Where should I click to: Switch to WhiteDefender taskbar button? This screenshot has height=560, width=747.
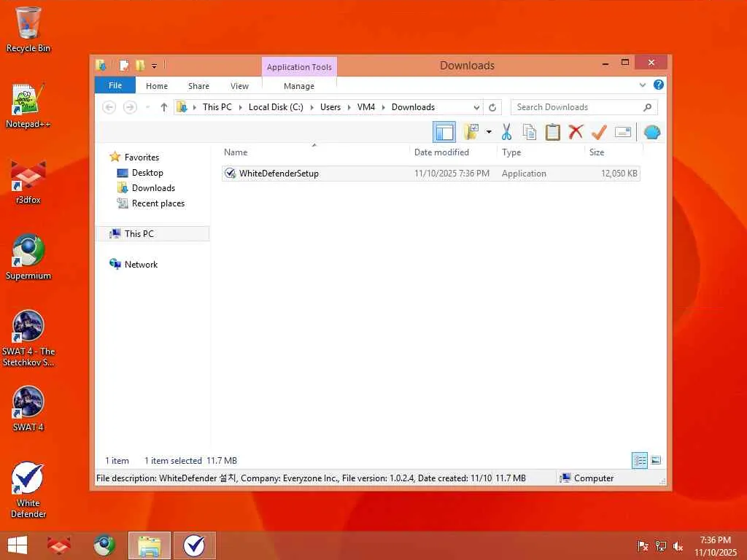point(194,545)
